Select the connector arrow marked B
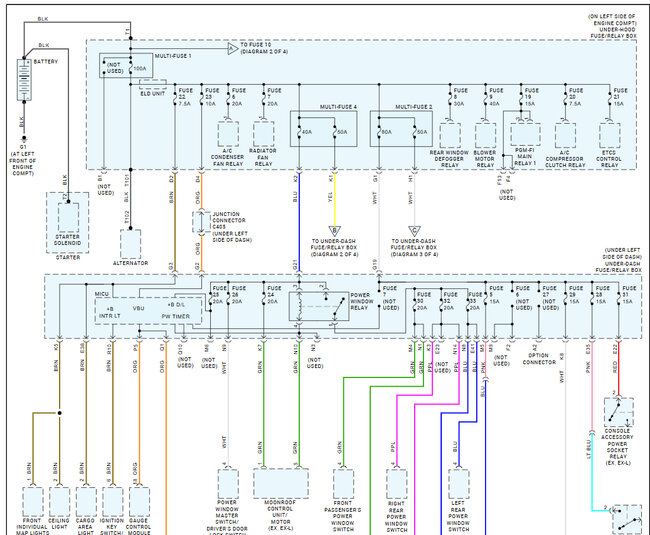Viewport: 650px width, 535px height. [335, 231]
